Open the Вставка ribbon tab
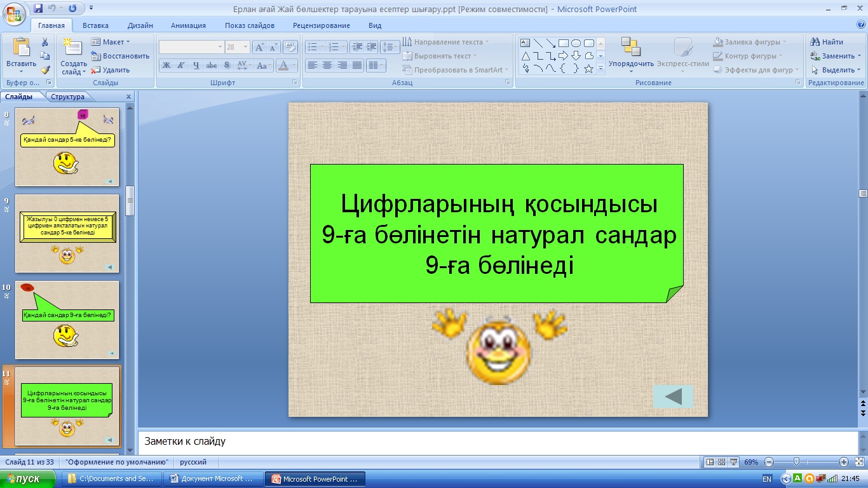 click(x=95, y=25)
